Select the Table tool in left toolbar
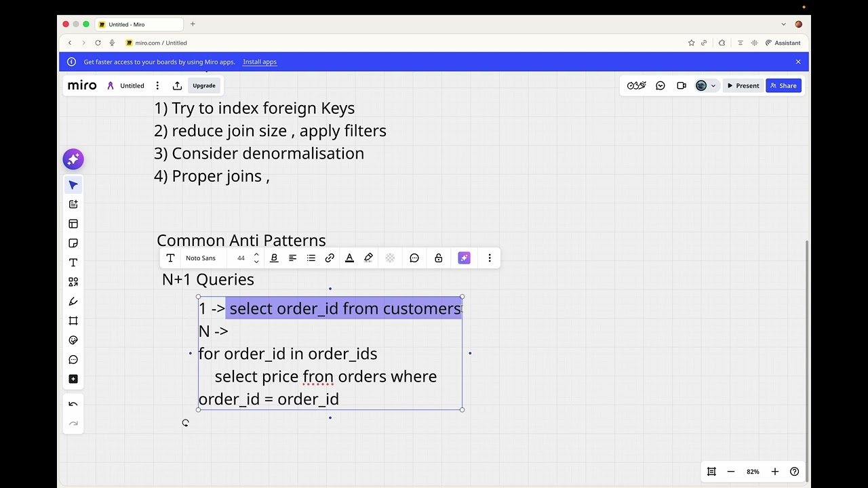The height and width of the screenshot is (488, 868). [73, 224]
